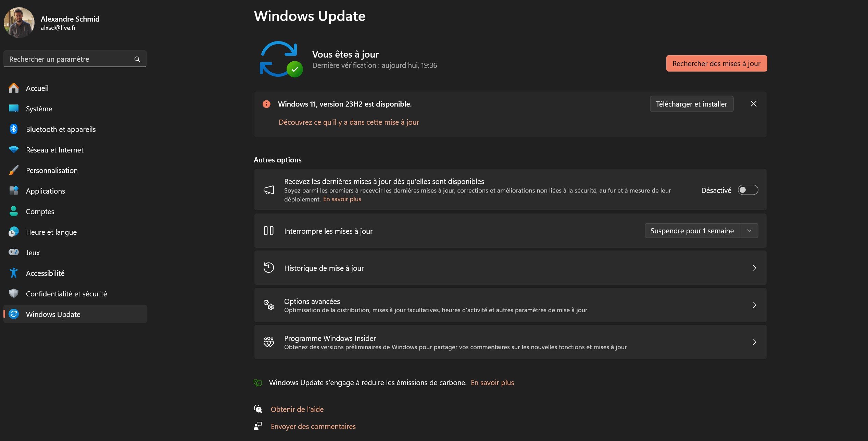The image size is (868, 441).
Task: Select Système in the settings sidebar
Action: point(39,109)
